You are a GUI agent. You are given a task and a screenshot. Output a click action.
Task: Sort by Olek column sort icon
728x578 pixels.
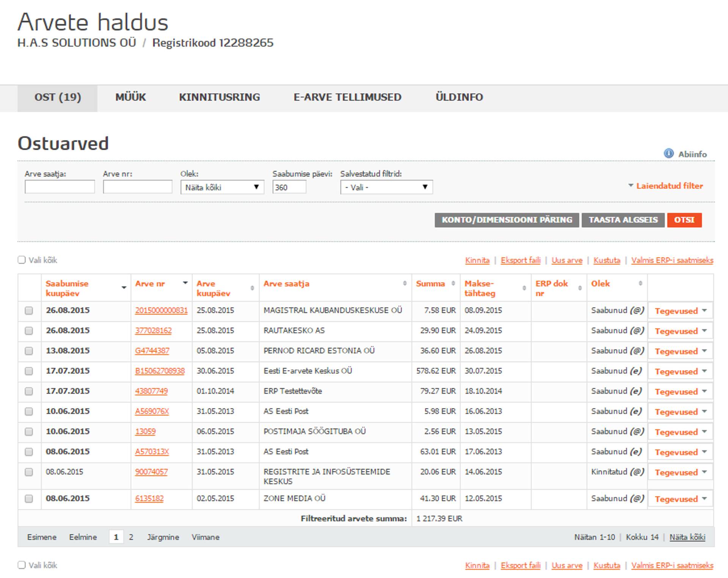[640, 283]
